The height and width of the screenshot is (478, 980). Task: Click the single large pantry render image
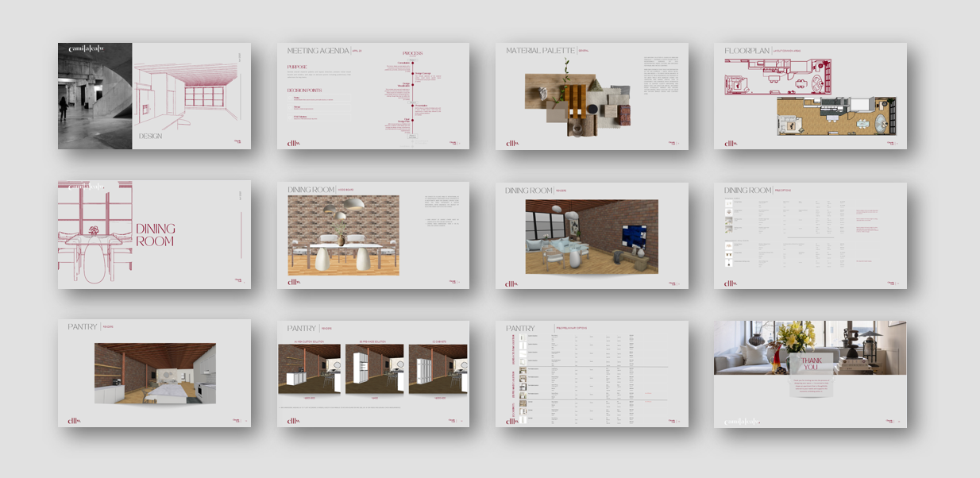(x=155, y=373)
